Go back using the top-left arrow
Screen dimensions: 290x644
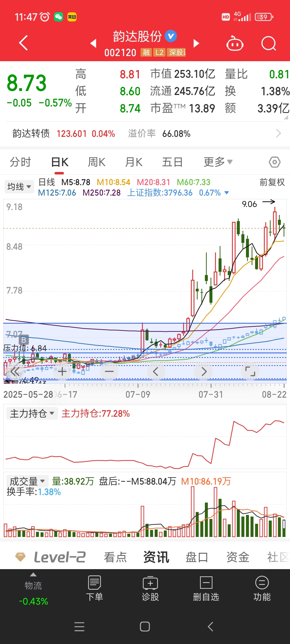[23, 43]
